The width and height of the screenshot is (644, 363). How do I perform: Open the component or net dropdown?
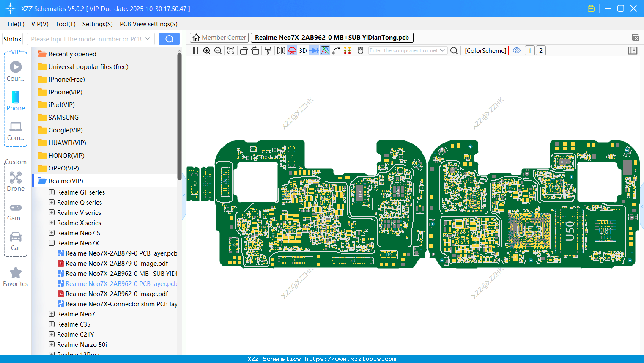[442, 50]
